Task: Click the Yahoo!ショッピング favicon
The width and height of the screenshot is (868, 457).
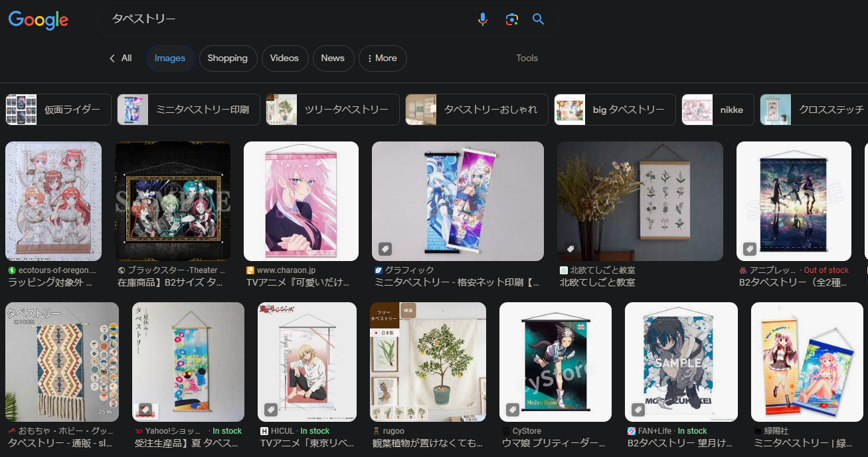Action: pos(138,431)
